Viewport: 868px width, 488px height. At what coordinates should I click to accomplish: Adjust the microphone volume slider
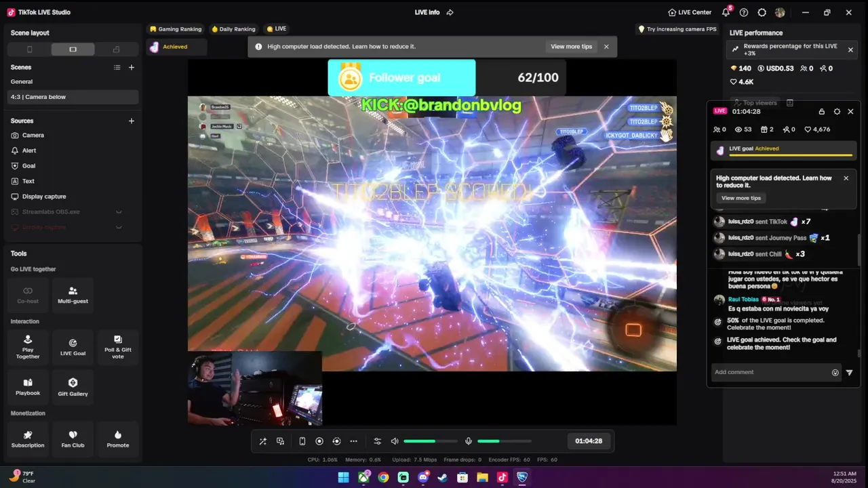click(505, 441)
